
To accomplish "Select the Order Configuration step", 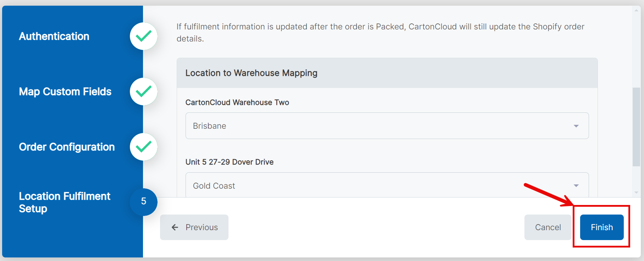I will (67, 147).
